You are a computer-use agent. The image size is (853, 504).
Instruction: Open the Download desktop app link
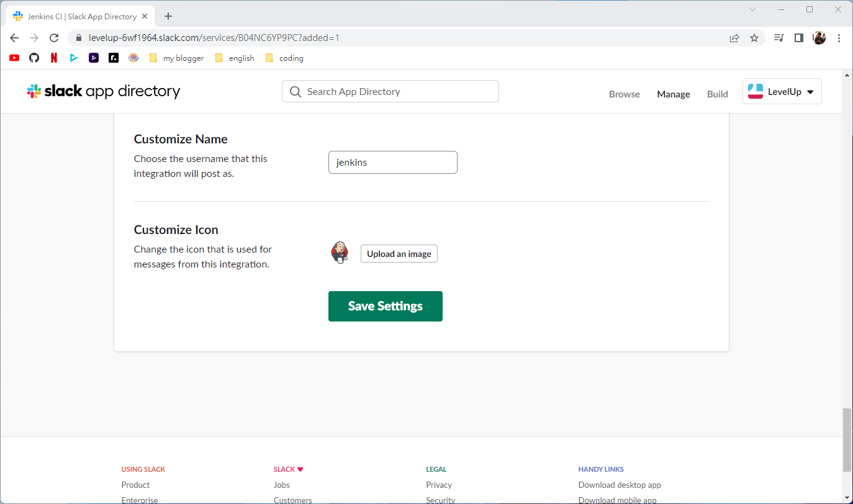point(620,485)
